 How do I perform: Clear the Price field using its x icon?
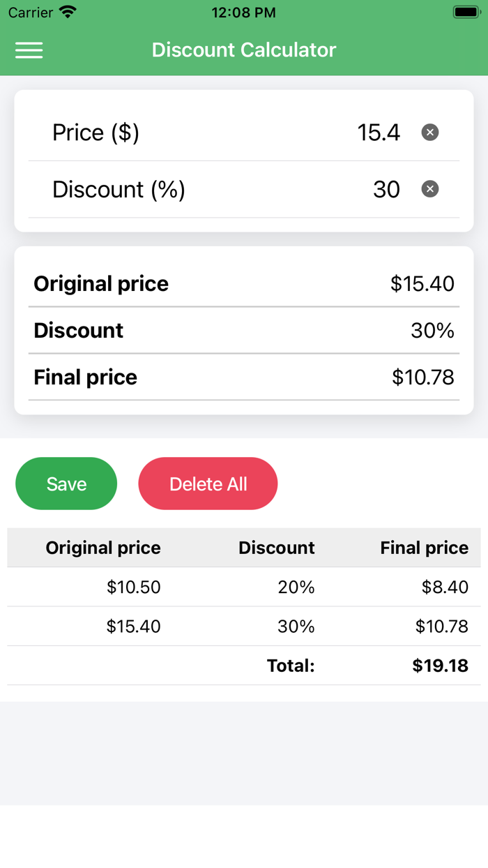coord(429,132)
